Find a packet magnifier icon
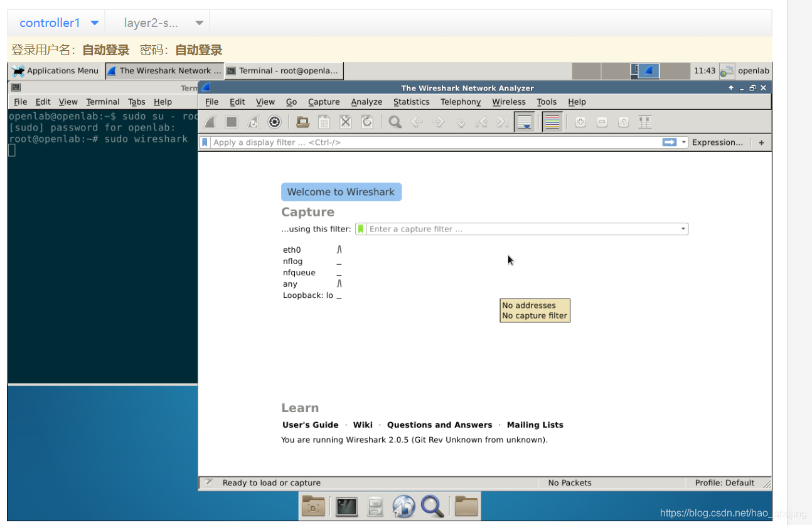 [395, 122]
